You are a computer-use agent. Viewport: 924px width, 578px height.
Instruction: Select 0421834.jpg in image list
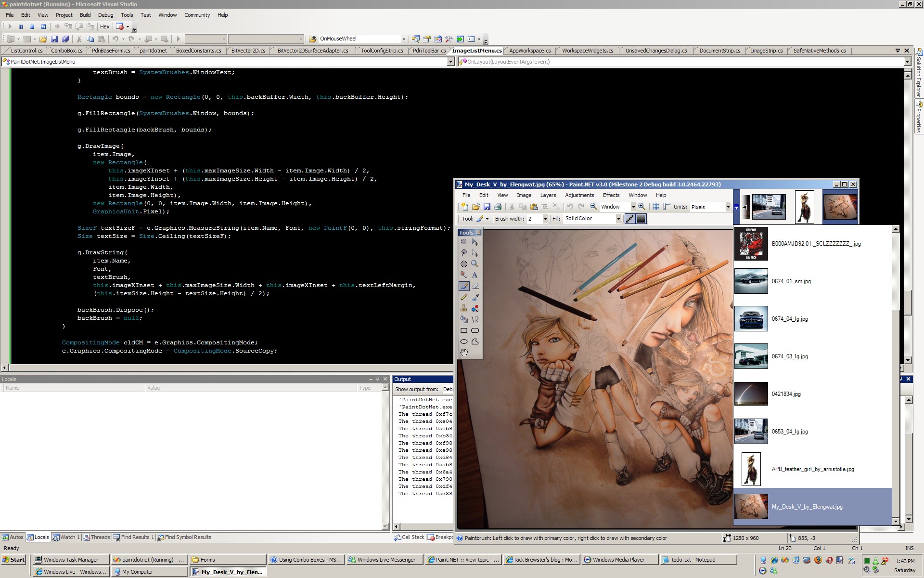point(813,394)
